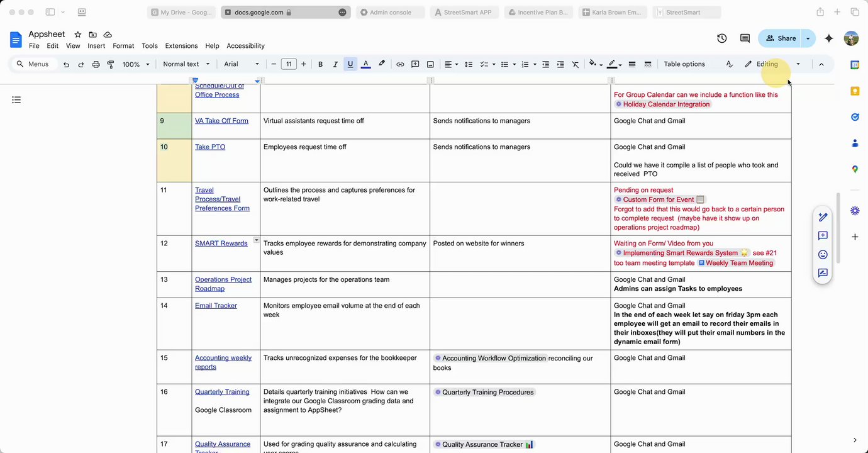The height and width of the screenshot is (453, 868).
Task: Open the Email Tracker link
Action: (x=216, y=306)
